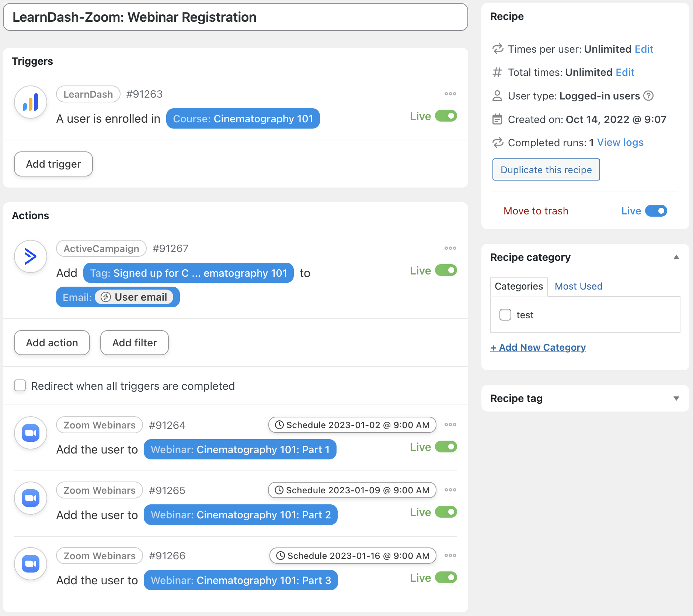
Task: Switch to the Categories tab
Action: pyautogui.click(x=519, y=286)
